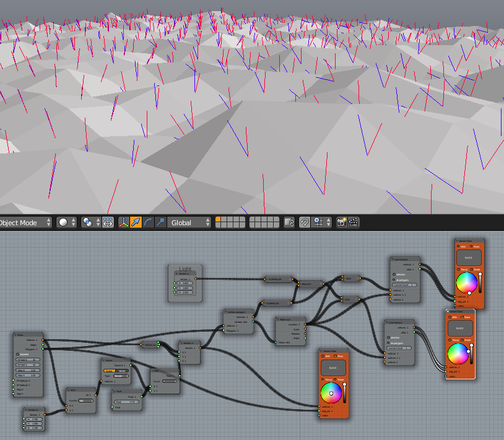
Task: Select Vector mode on Noise node
Action: click(122, 371)
